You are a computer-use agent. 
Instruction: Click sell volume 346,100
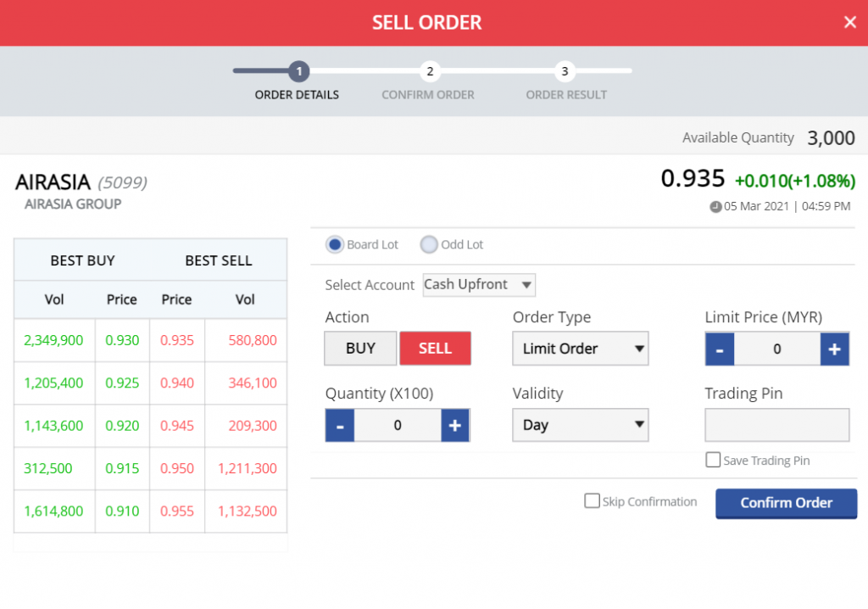(x=253, y=383)
